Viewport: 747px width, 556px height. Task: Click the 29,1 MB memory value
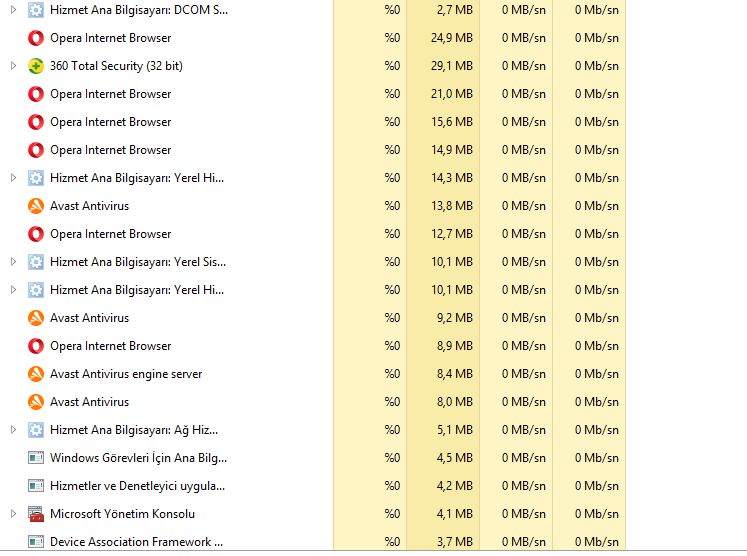452,66
